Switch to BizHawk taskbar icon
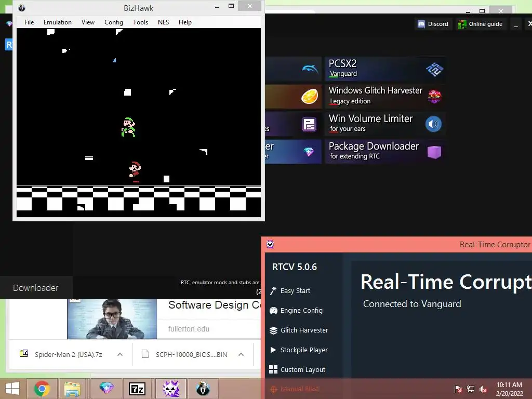Image resolution: width=532 pixels, height=399 pixels. click(x=203, y=389)
